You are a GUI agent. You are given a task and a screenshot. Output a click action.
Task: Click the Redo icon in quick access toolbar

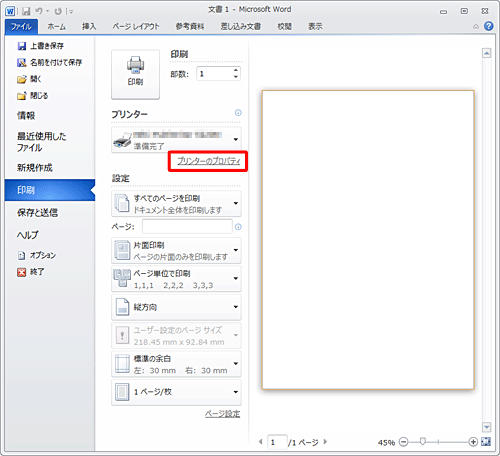[58, 11]
